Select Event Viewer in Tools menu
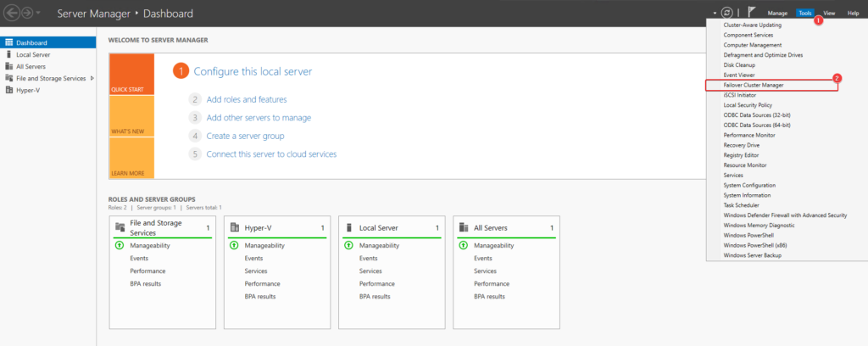Screen dimensions: 868x346 click(741, 75)
